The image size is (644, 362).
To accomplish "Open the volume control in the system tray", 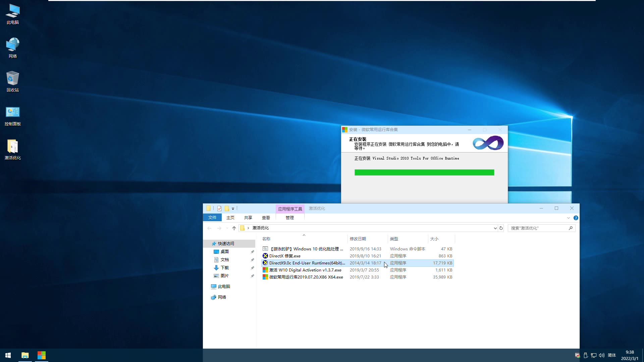I will pyautogui.click(x=602, y=355).
